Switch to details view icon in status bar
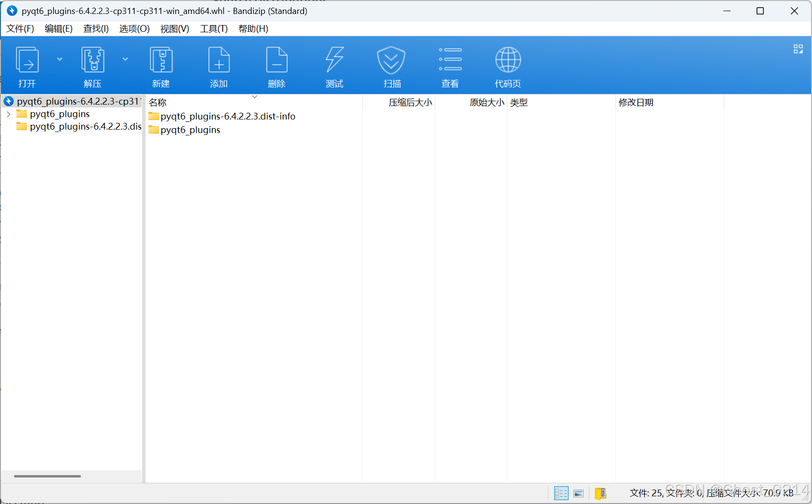 coord(561,493)
